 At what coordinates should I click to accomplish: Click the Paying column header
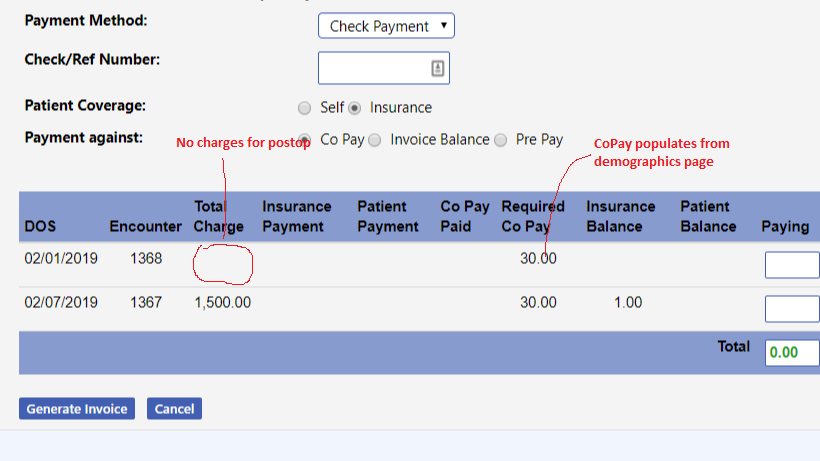tap(785, 226)
